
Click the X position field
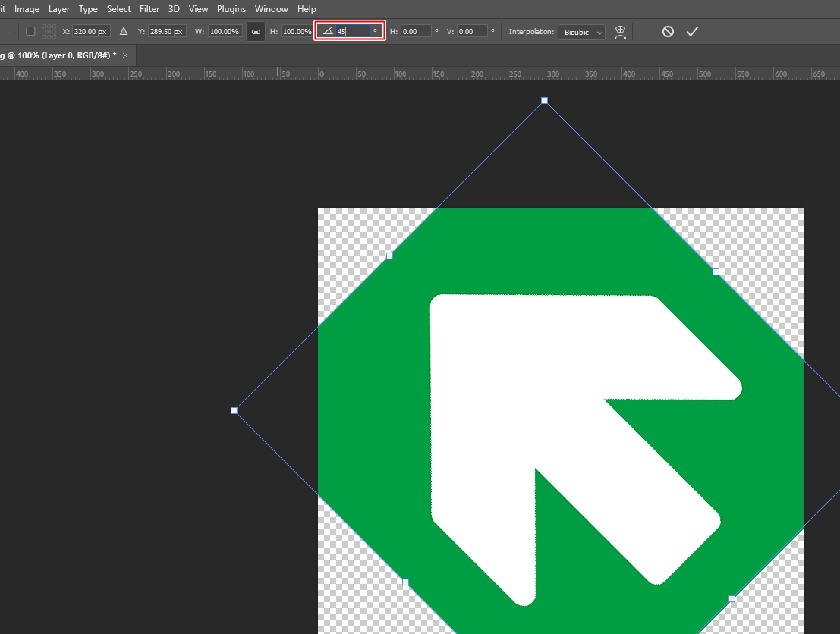coord(92,32)
